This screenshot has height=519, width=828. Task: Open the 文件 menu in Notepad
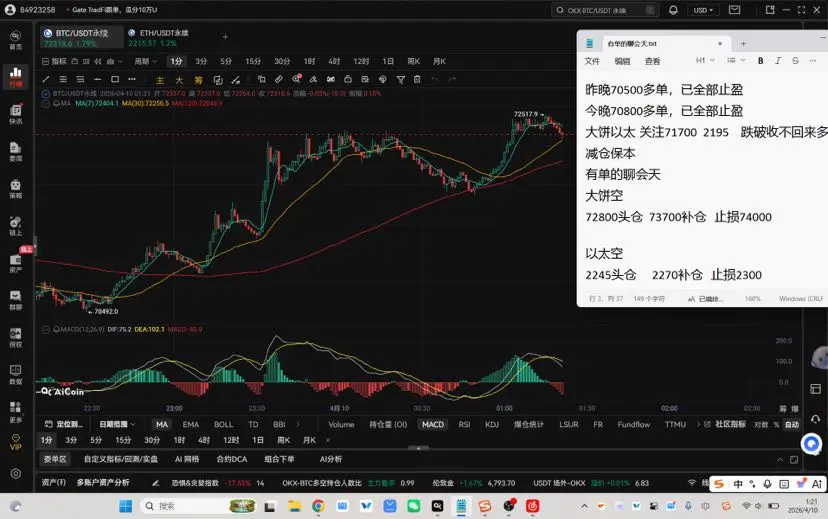coord(592,61)
